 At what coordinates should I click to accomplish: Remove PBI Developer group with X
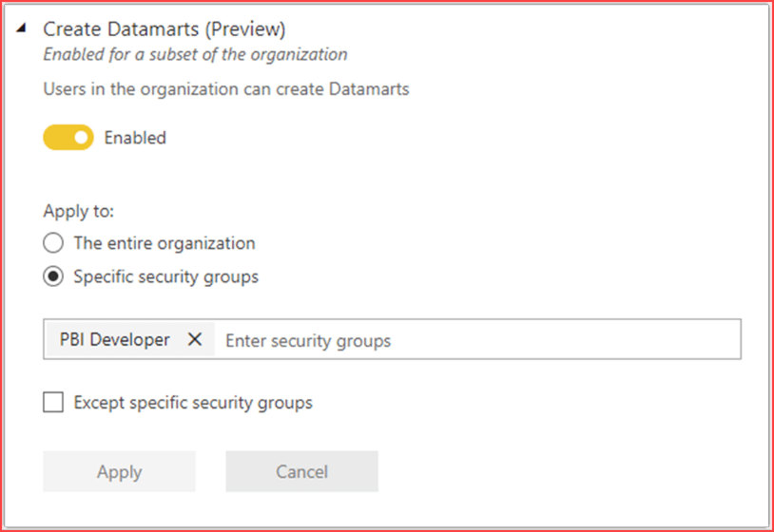(x=195, y=339)
